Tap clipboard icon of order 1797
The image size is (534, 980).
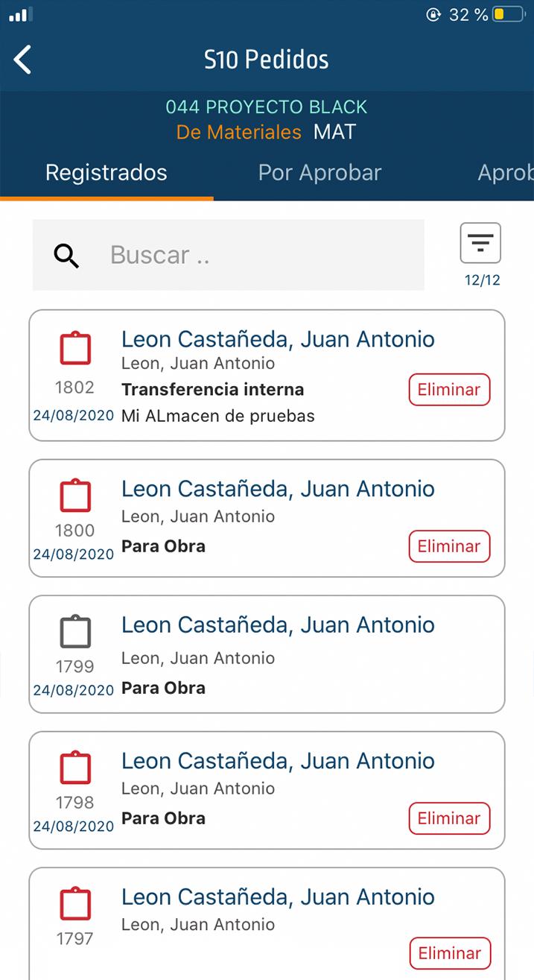pos(75,904)
